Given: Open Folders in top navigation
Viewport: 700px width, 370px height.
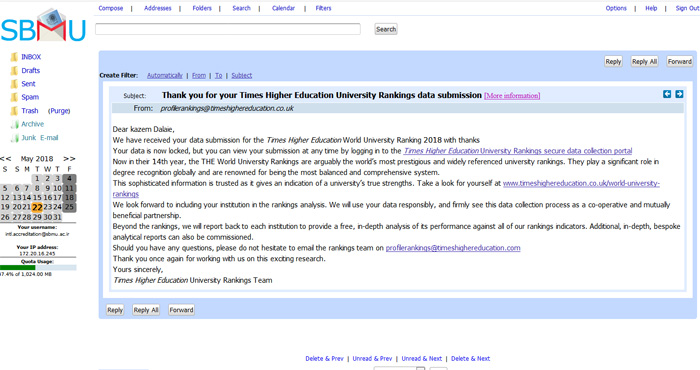Looking at the screenshot, I should (202, 8).
